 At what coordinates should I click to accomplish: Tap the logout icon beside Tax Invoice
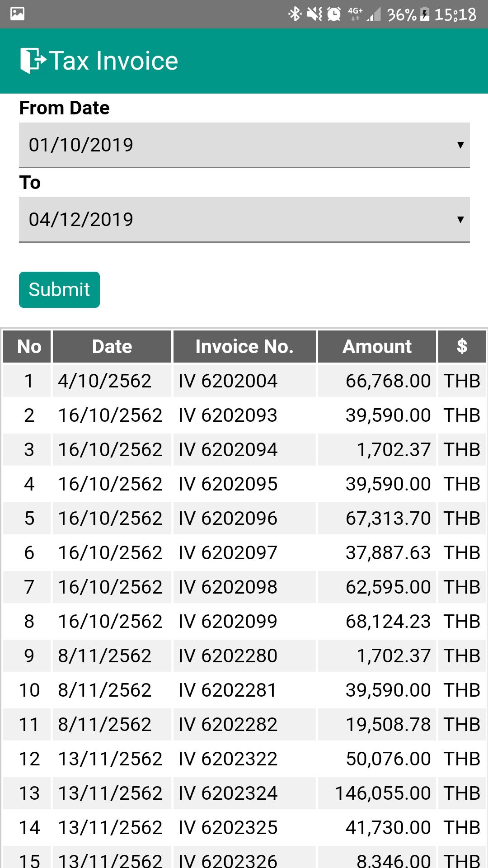(x=33, y=61)
